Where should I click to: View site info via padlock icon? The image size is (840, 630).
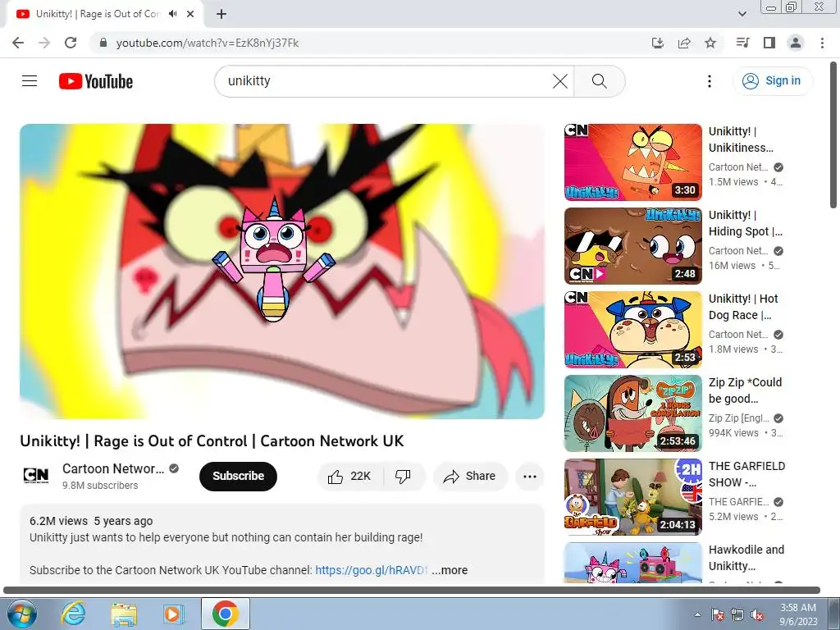click(x=103, y=43)
